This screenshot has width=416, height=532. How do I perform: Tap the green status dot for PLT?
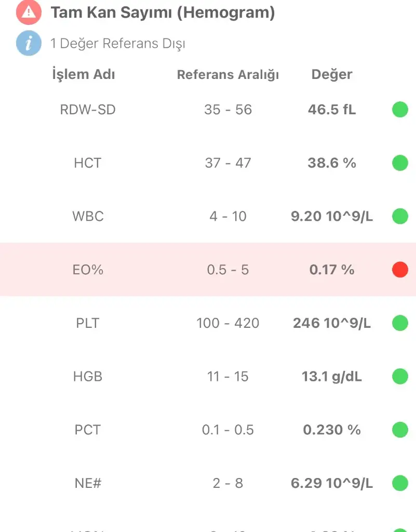pos(400,323)
